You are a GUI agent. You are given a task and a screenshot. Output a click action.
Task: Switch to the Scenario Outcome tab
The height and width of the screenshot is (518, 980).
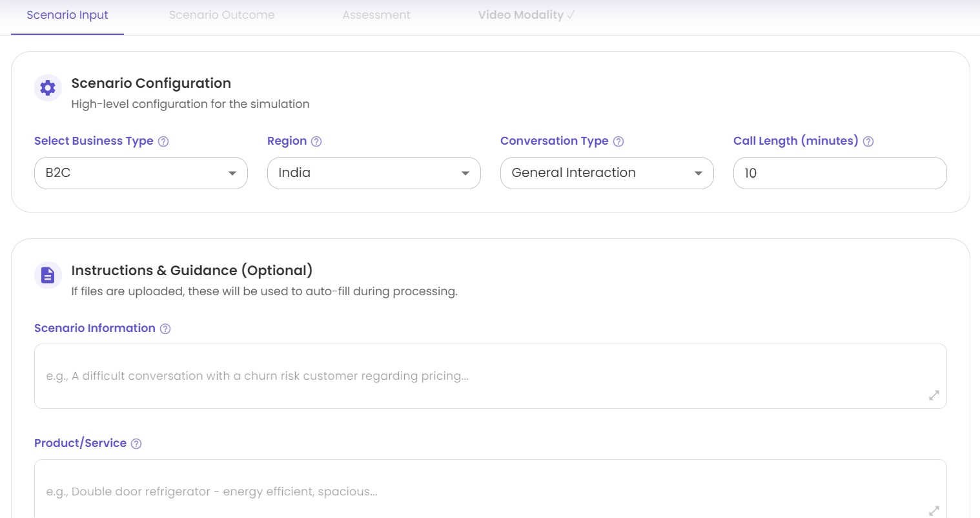coord(221,15)
